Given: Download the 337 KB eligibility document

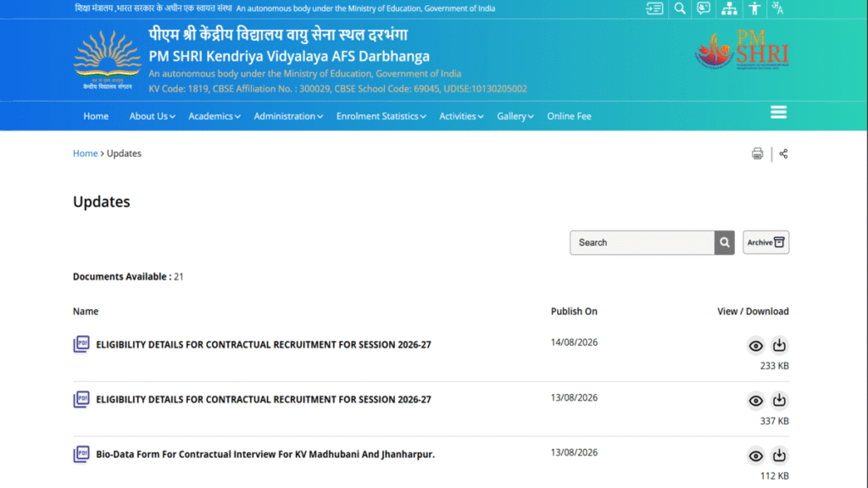Looking at the screenshot, I should (x=779, y=400).
